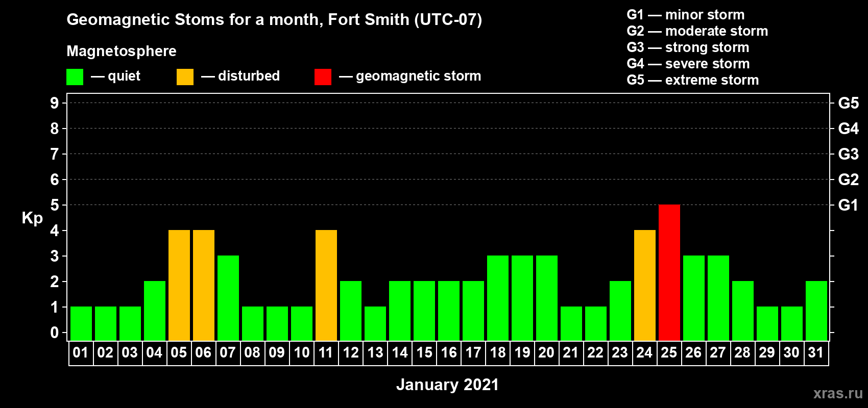Click the 'G3 — strong storm' legend line
The image size is (868, 408).
point(688,47)
